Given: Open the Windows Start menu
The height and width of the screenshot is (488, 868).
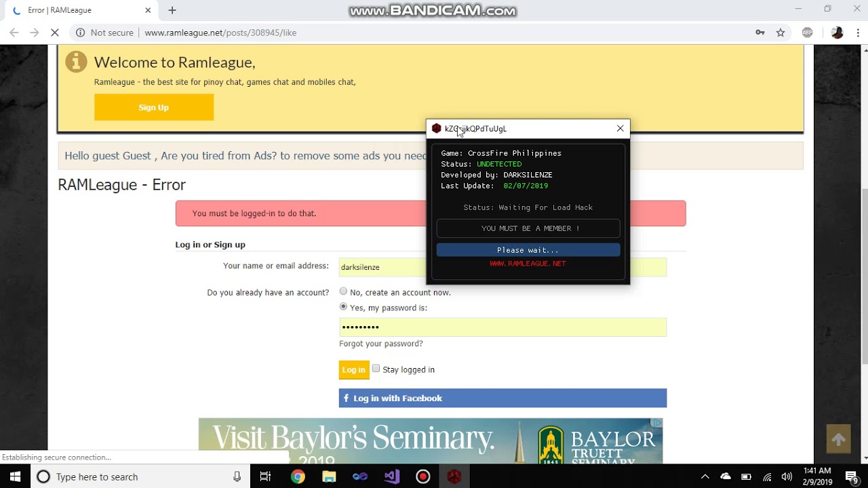Looking at the screenshot, I should click(16, 476).
